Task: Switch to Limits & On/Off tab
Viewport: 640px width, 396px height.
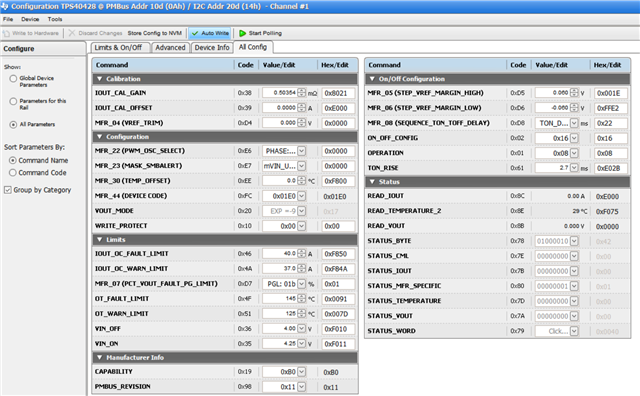Action: (x=118, y=48)
